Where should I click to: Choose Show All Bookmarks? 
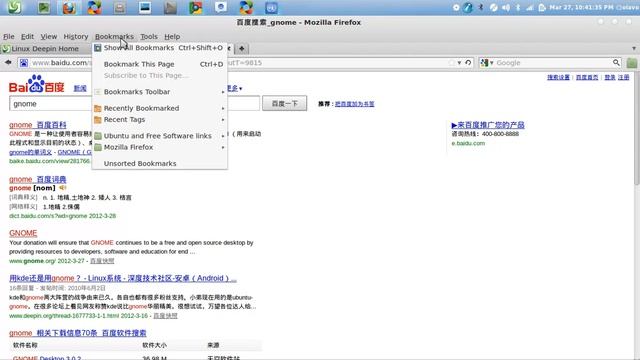coord(160,48)
